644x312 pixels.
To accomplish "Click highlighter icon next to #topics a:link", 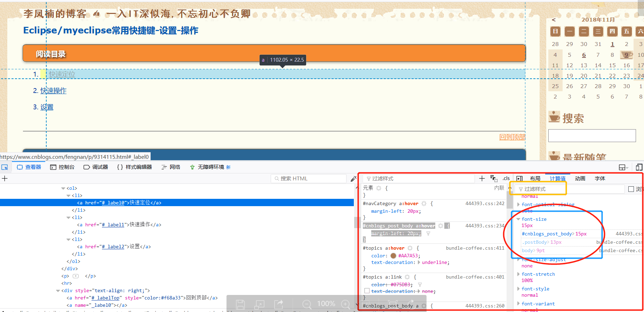I will tap(407, 277).
